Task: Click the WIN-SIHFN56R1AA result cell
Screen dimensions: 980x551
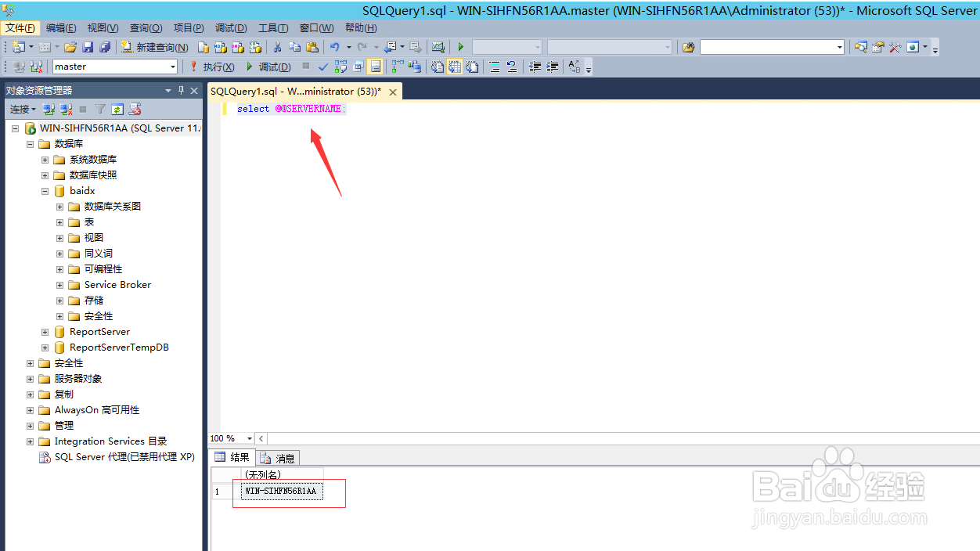Action: [x=281, y=492]
